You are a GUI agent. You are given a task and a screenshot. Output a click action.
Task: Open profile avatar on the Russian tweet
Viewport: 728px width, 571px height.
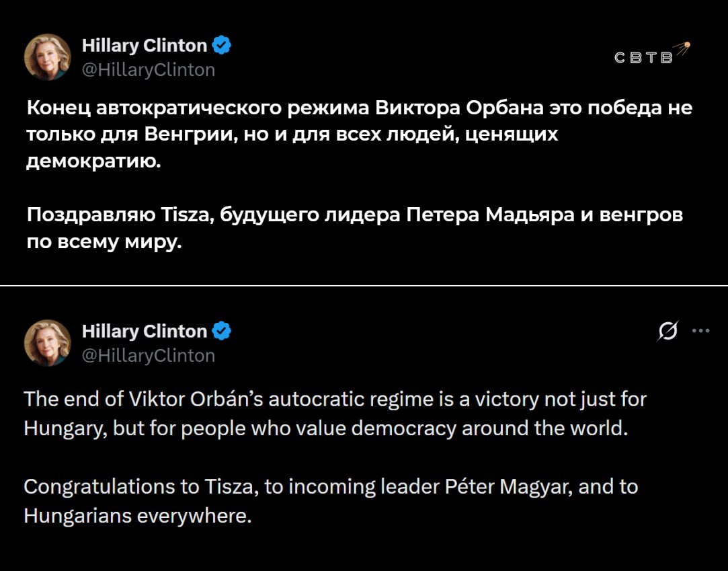47,56
